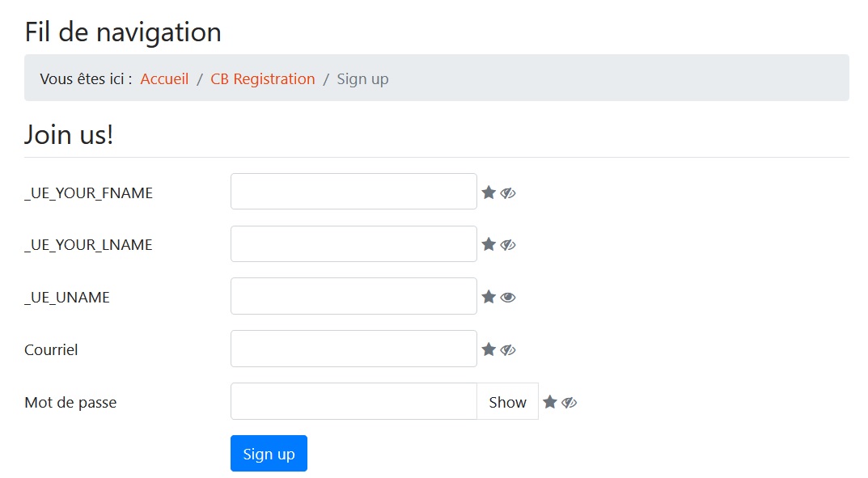Image resolution: width=868 pixels, height=478 pixels.
Task: Click hidden-profile eye icon next to _UE_YOUR_FNAME
Action: [508, 193]
